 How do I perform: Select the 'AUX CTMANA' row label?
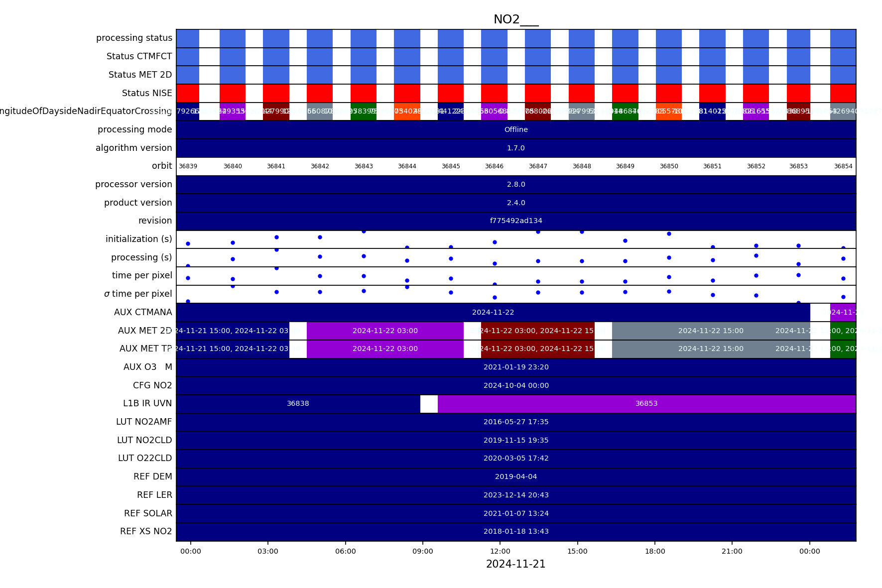(143, 312)
